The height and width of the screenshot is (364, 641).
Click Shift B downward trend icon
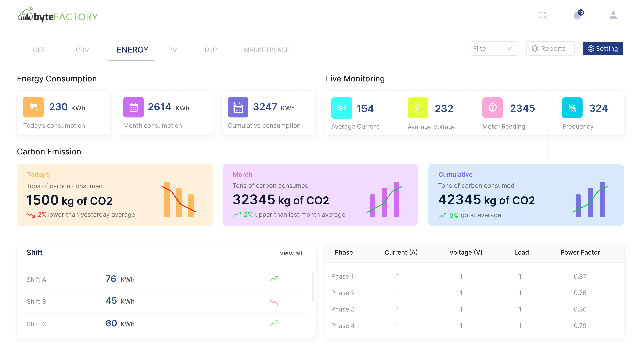tap(274, 302)
